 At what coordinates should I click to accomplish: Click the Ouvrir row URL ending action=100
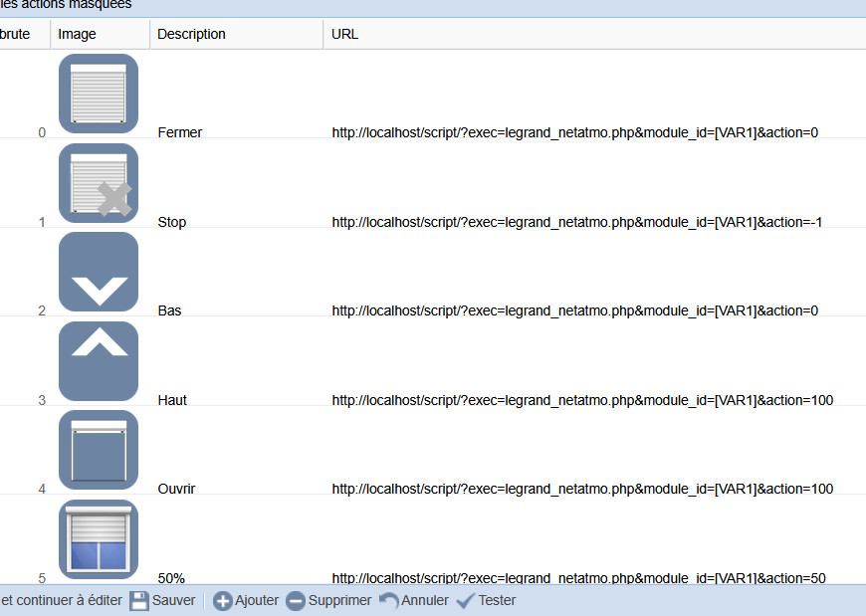click(x=582, y=489)
